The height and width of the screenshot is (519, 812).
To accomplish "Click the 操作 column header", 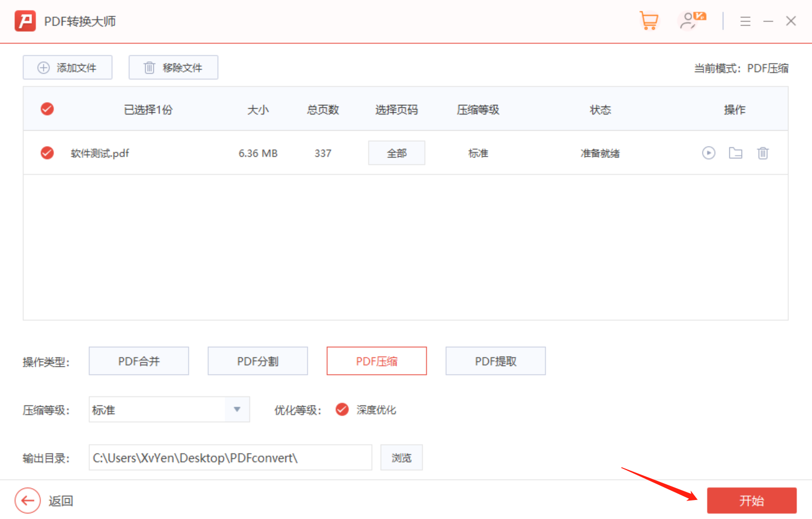I will tap(734, 110).
